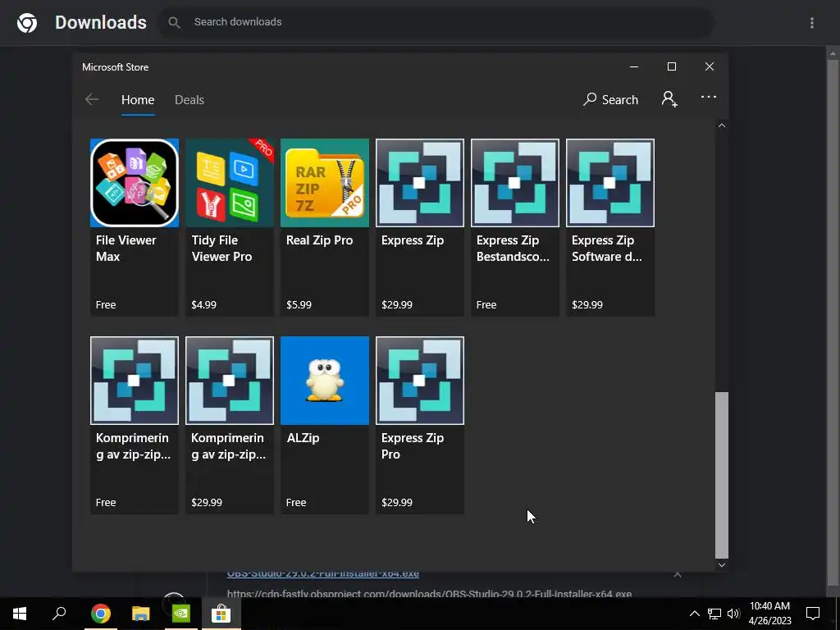This screenshot has height=630, width=840.
Task: Open the Express Zip Pro app icon
Action: [x=420, y=381]
